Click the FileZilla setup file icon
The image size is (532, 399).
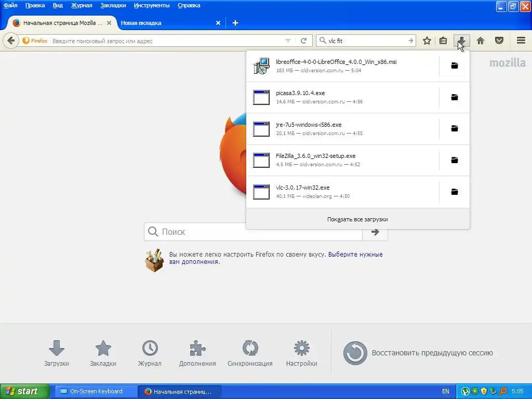[x=261, y=160]
